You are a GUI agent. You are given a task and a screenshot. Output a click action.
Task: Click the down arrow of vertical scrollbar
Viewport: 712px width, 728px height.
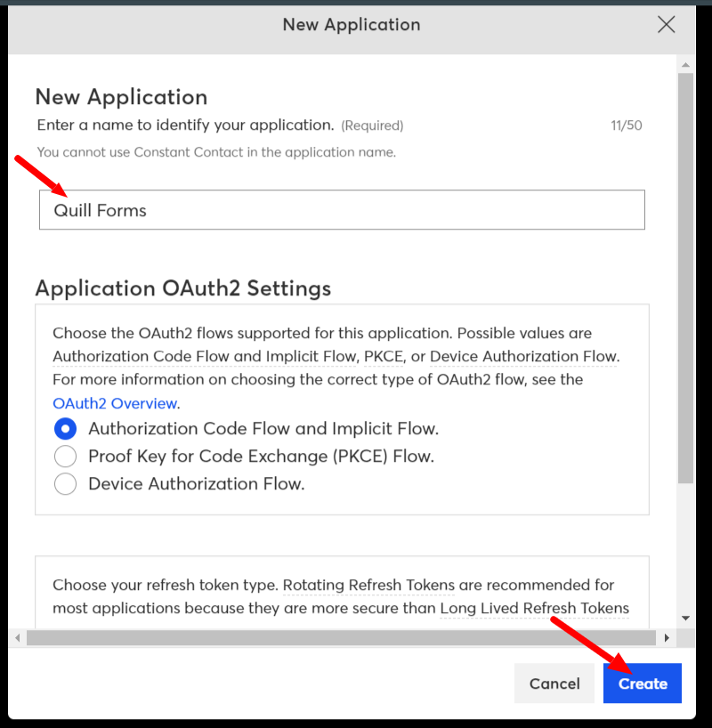[685, 618]
